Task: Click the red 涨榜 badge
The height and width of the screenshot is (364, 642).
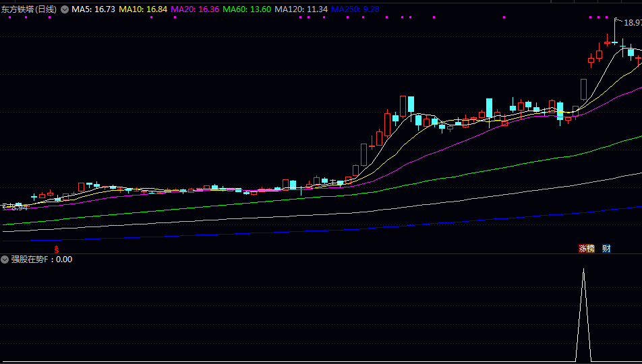Action: [x=587, y=249]
